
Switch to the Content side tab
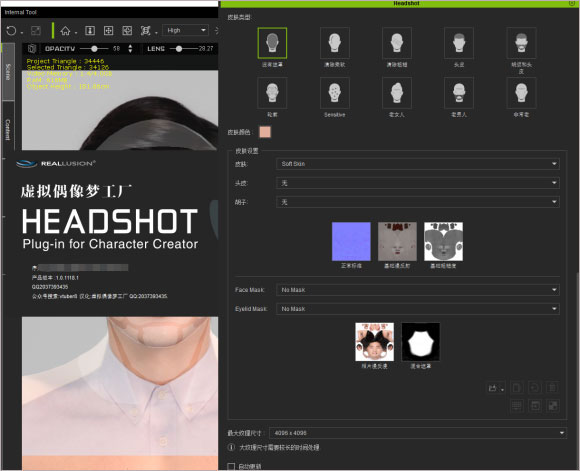8,129
